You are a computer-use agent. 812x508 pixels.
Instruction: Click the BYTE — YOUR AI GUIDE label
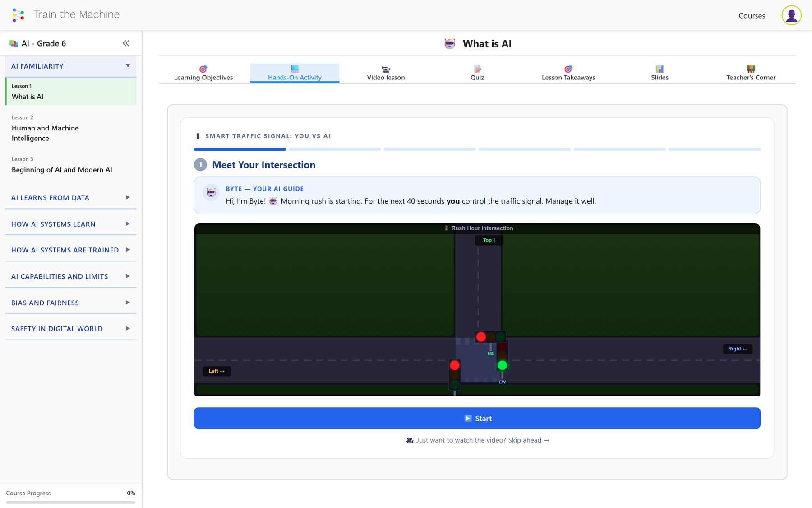click(x=265, y=189)
